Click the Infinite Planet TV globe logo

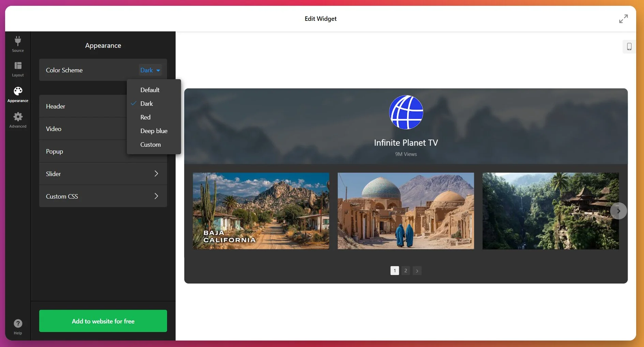(406, 112)
